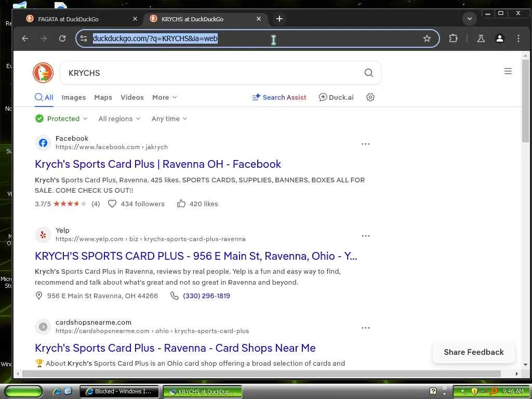
Task: Reload the current page
Action: 62,38
